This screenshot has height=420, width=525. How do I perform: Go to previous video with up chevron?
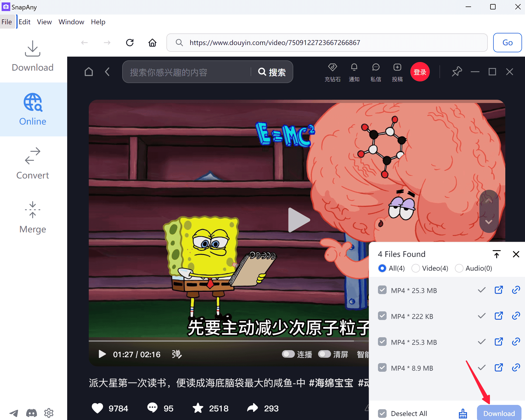click(x=489, y=201)
